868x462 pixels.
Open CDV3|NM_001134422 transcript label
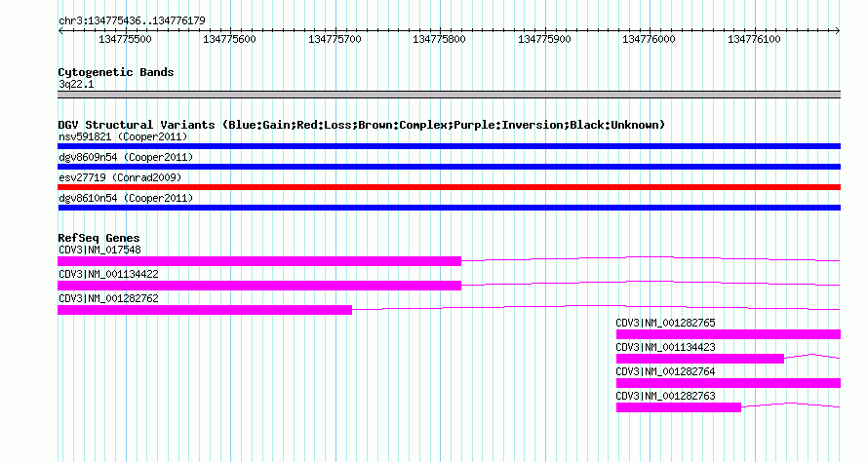point(108,274)
